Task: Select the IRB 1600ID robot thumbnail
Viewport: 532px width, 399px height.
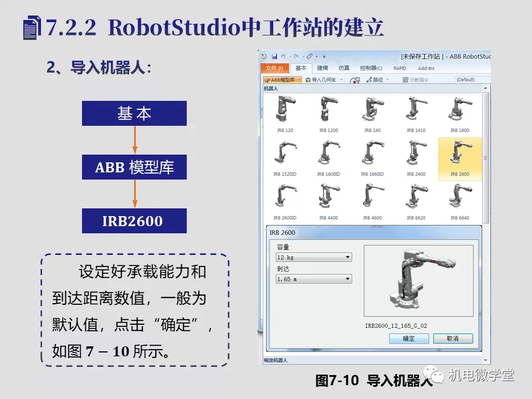Action: click(329, 158)
